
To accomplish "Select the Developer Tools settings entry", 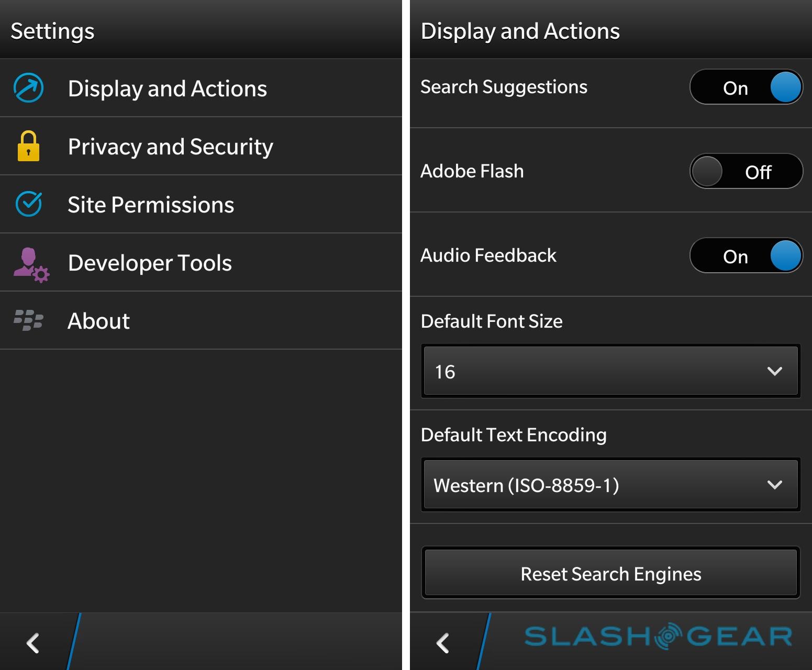I will tap(150, 263).
